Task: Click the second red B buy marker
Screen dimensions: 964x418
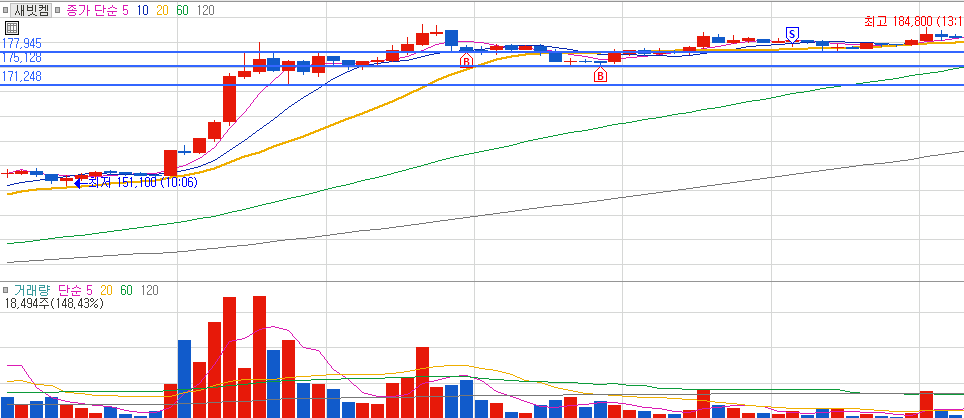Action: coord(600,76)
